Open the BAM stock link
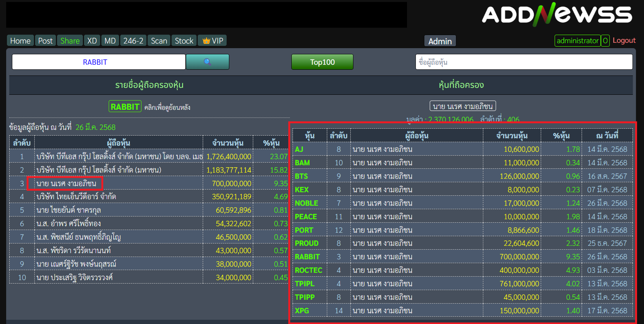This screenshot has height=324, width=644. tap(302, 163)
